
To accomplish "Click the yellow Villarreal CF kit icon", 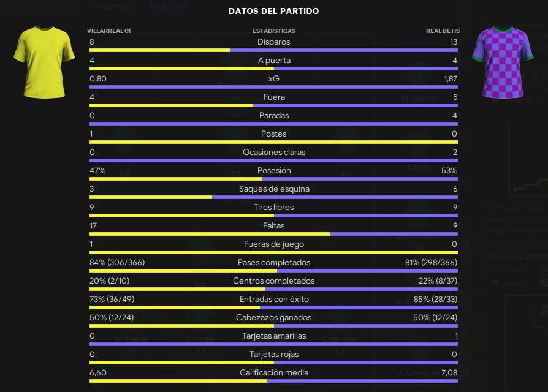I will (x=44, y=62).
